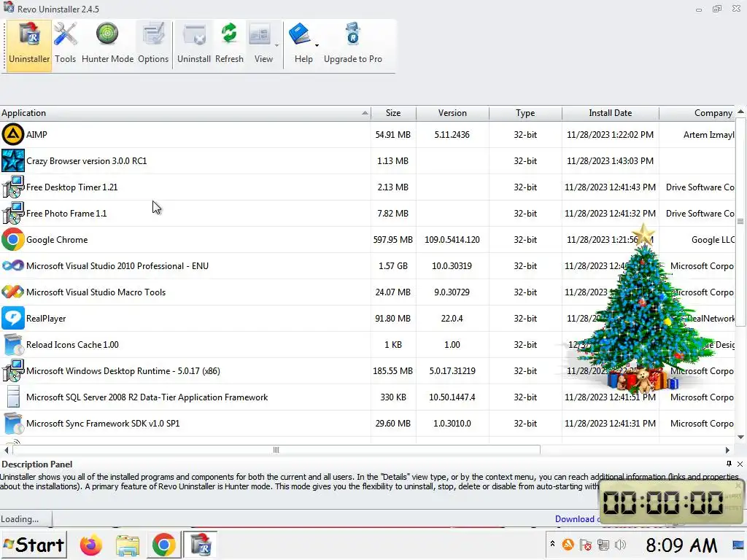Select the Google Chrome list icon

pyautogui.click(x=13, y=239)
